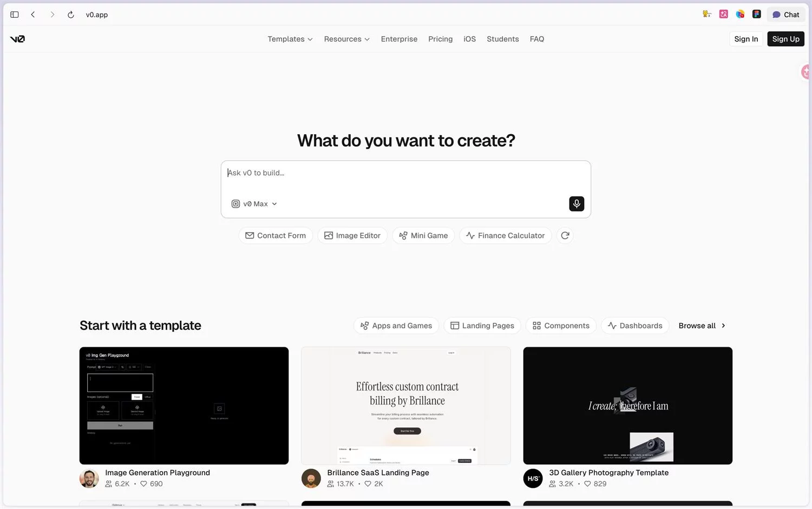Refresh the prompt suggestions
Screen dimensions: 812x509
565,235
